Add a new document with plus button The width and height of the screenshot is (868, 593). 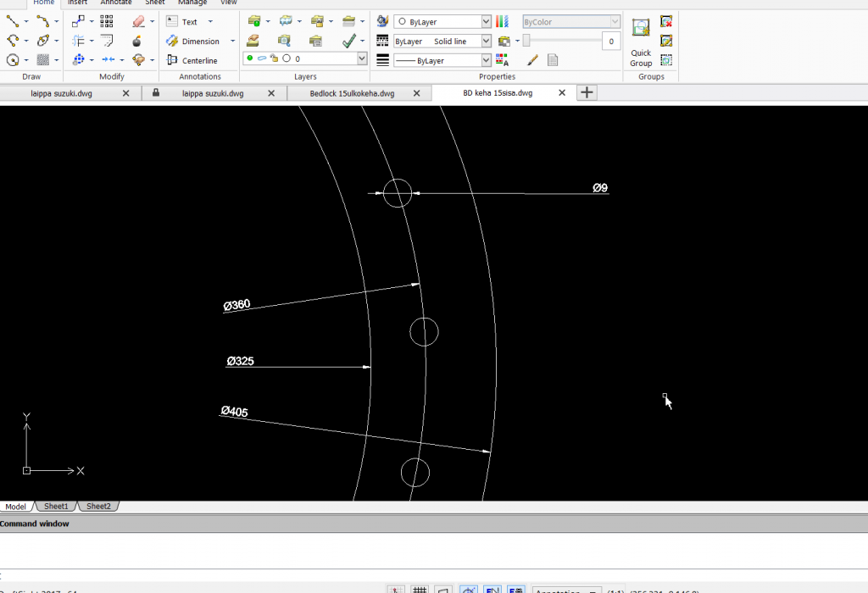click(587, 93)
